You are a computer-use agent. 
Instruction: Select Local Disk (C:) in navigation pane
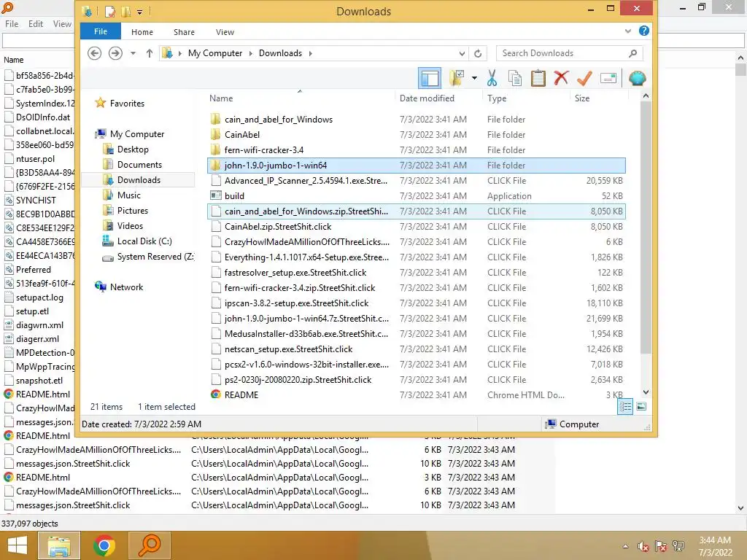coord(144,241)
